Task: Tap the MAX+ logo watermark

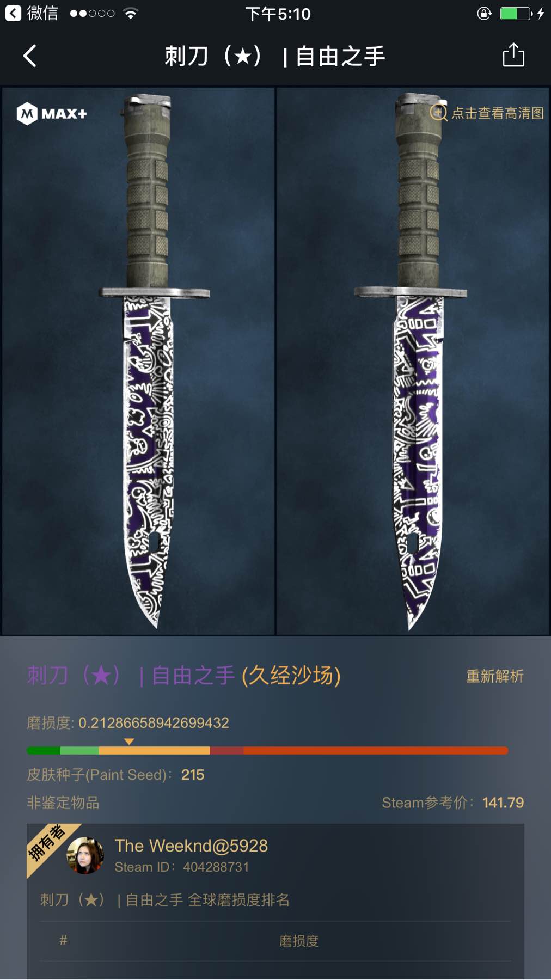Action: [x=52, y=114]
